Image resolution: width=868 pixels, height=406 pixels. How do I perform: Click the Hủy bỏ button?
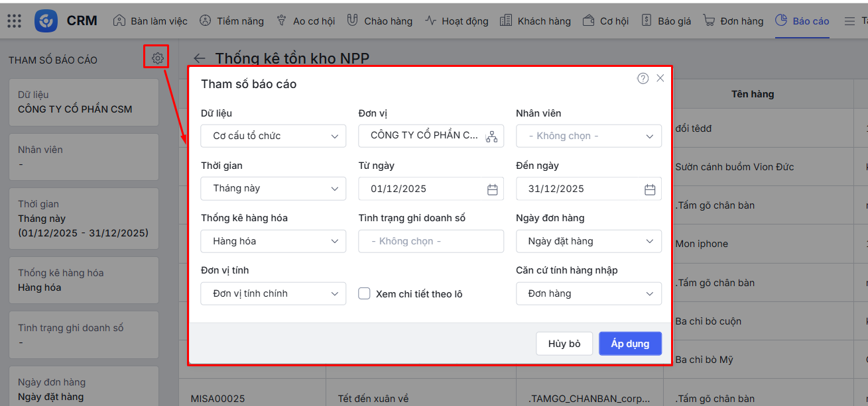564,344
